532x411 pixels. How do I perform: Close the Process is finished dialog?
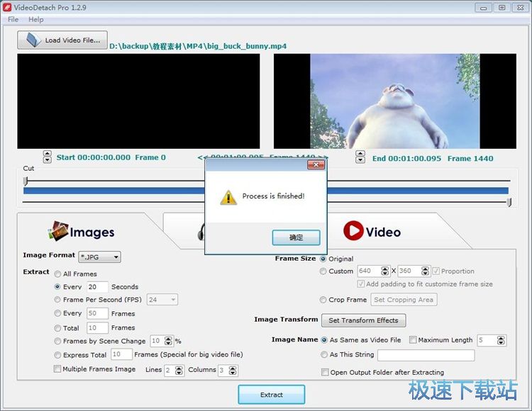pyautogui.click(x=316, y=164)
